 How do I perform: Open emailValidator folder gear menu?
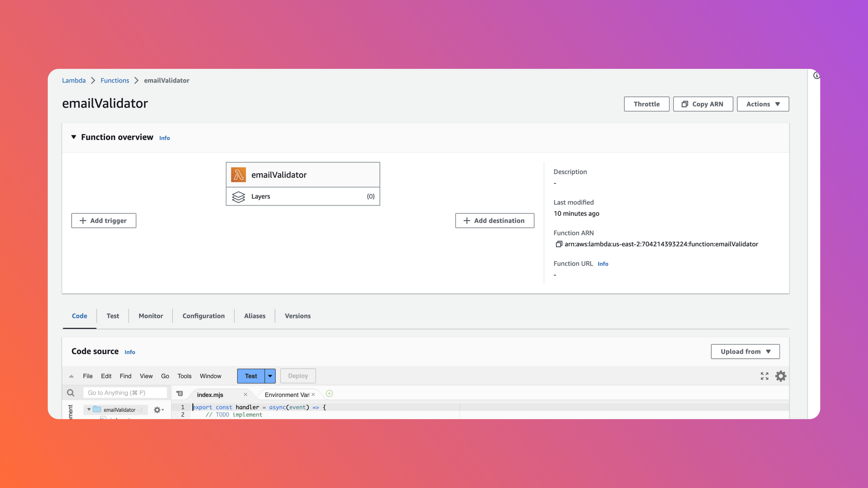point(158,410)
